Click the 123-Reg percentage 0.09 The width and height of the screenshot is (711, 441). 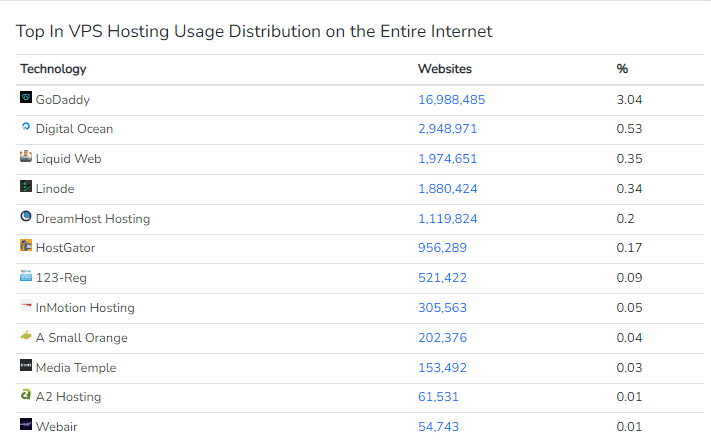point(629,277)
